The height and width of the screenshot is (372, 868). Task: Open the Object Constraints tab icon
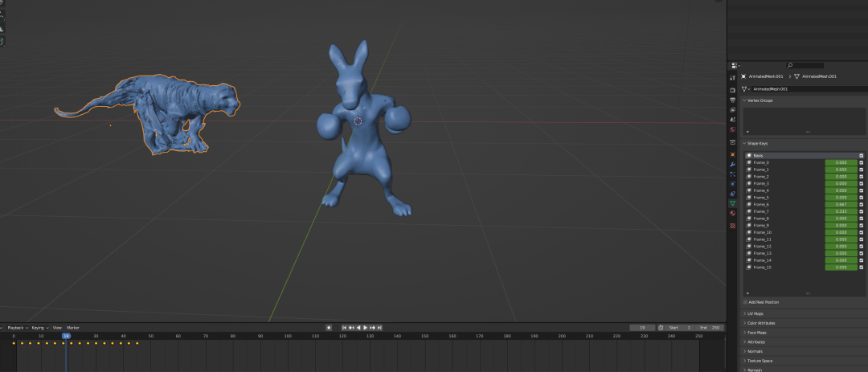[x=733, y=194]
